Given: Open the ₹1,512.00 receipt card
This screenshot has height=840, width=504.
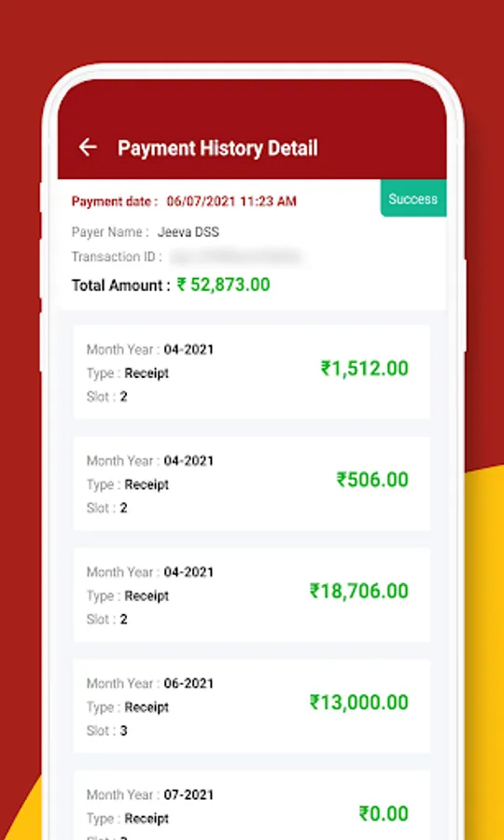Looking at the screenshot, I should click(252, 371).
